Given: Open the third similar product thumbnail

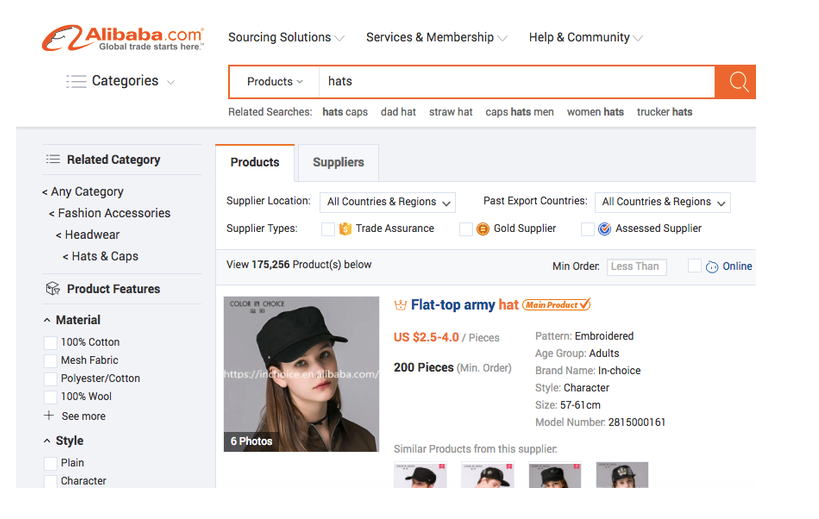Looking at the screenshot, I should [555, 475].
